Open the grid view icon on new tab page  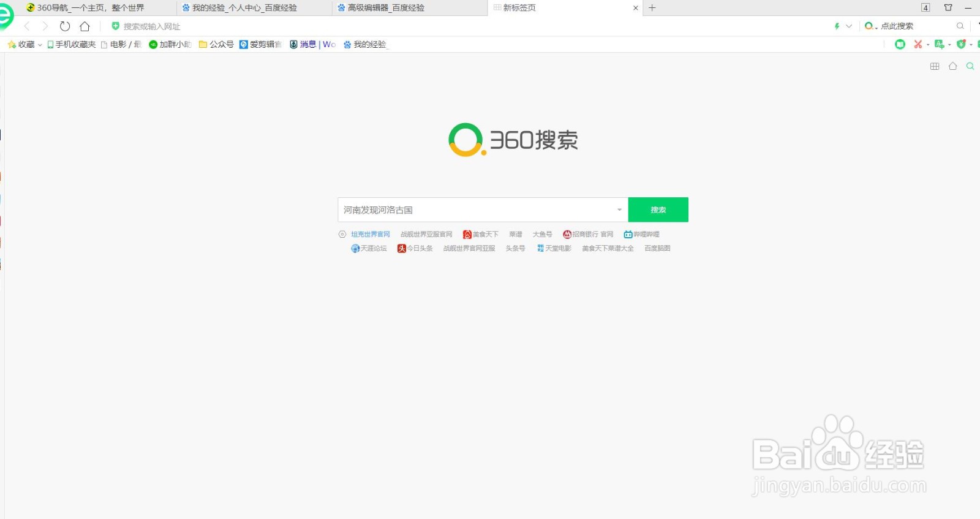[935, 66]
